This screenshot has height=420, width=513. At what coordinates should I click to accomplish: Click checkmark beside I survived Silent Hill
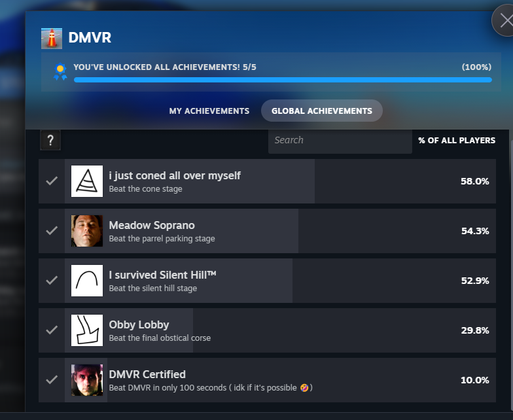(x=52, y=280)
